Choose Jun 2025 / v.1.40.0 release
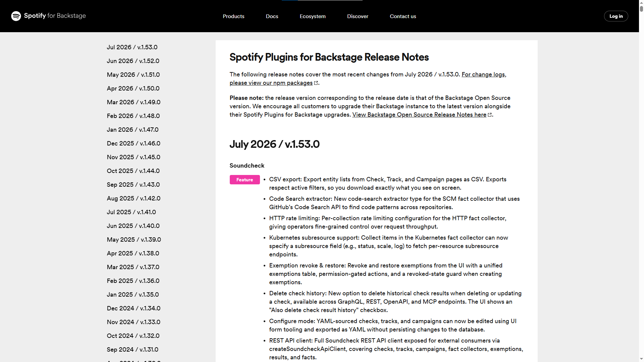Image resolution: width=644 pixels, height=362 pixels. coord(133,226)
